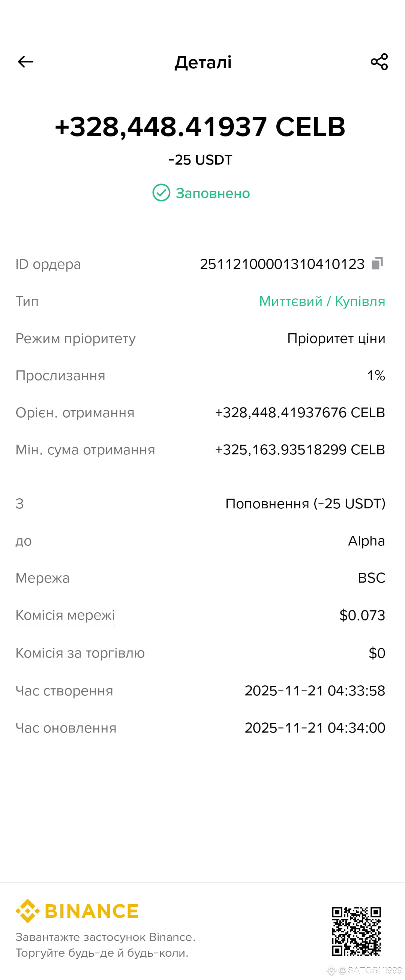
Task: Tap the green filled checkmark icon
Action: point(161,193)
